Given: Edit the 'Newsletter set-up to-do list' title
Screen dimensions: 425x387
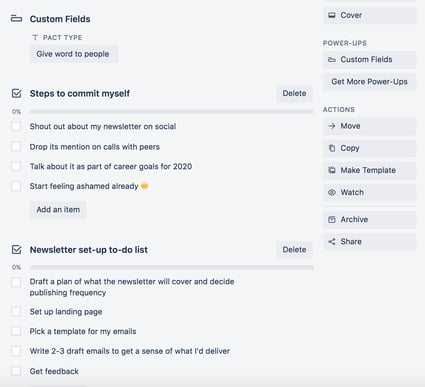Looking at the screenshot, I should click(89, 250).
